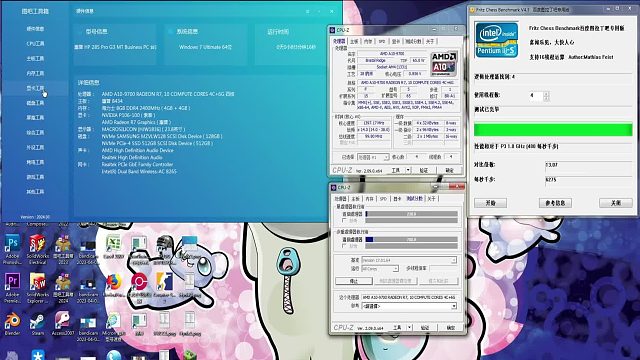The image size is (640, 360).
Task: Click the CPU-Z icon in lower window title
Action: pos(333,187)
